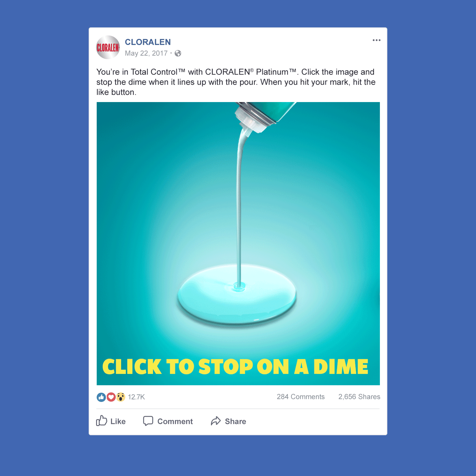Toggle the Like button text

tap(118, 421)
